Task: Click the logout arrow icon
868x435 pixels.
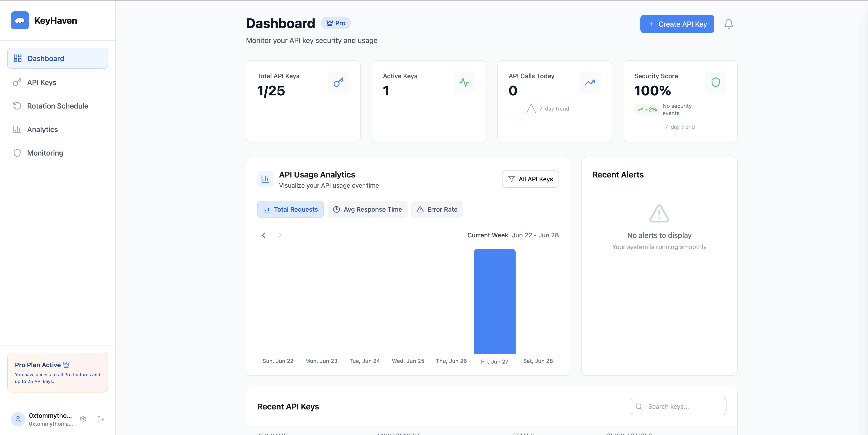Action: (x=101, y=419)
